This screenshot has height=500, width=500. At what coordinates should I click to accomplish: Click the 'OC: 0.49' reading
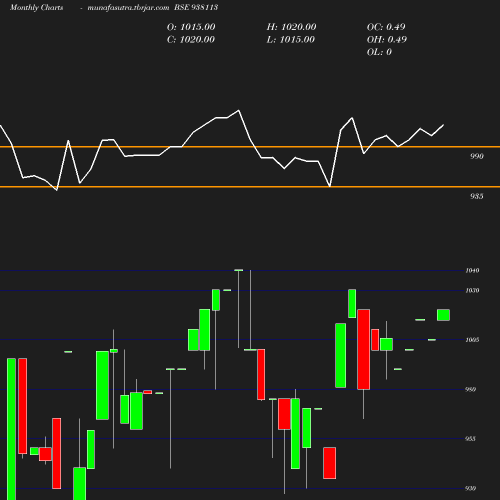[x=386, y=27]
